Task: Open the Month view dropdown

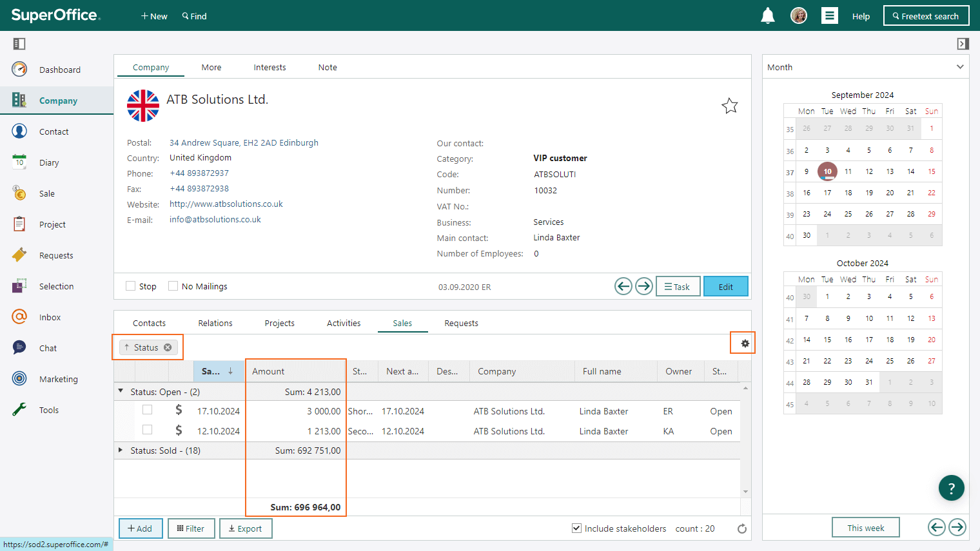Action: click(x=960, y=67)
